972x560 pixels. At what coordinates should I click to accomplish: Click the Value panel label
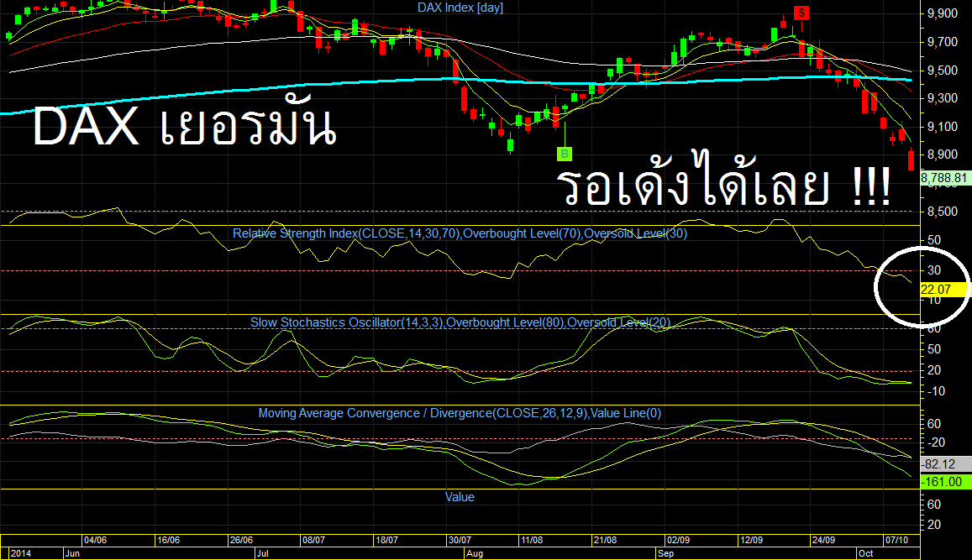[460, 497]
